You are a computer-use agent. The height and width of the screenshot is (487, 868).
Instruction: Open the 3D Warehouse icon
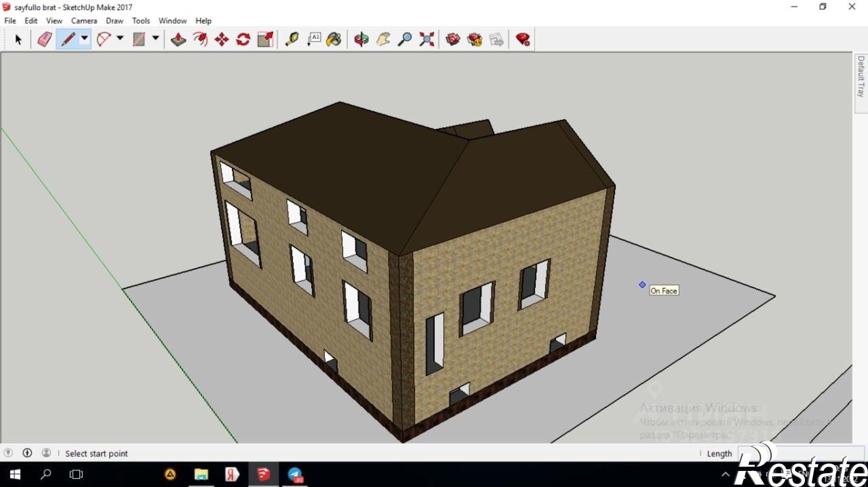[x=453, y=39]
